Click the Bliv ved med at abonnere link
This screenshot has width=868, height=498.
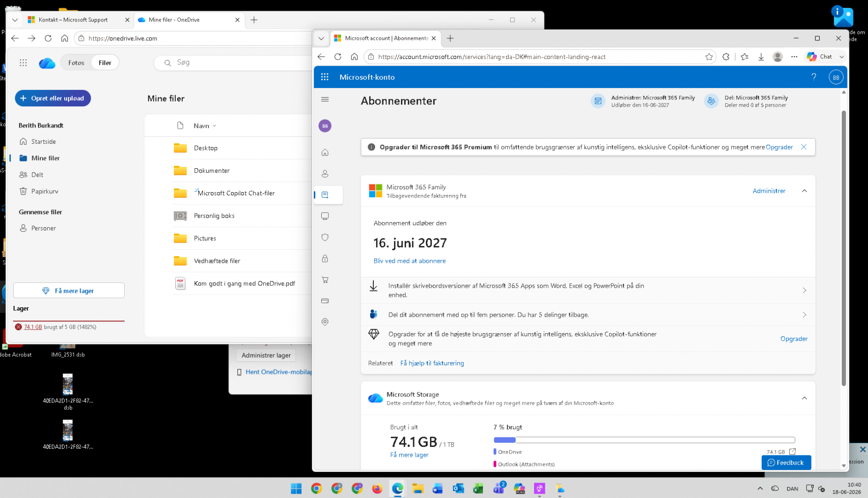(409, 261)
